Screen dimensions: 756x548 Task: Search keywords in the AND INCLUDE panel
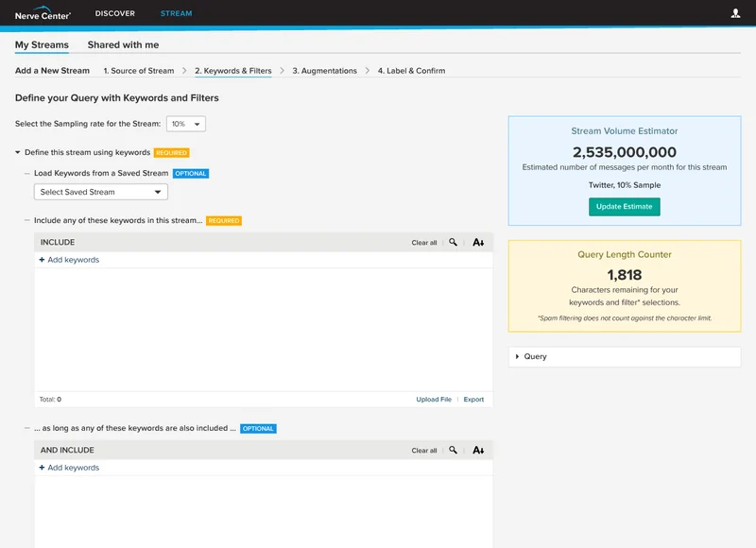coord(453,450)
